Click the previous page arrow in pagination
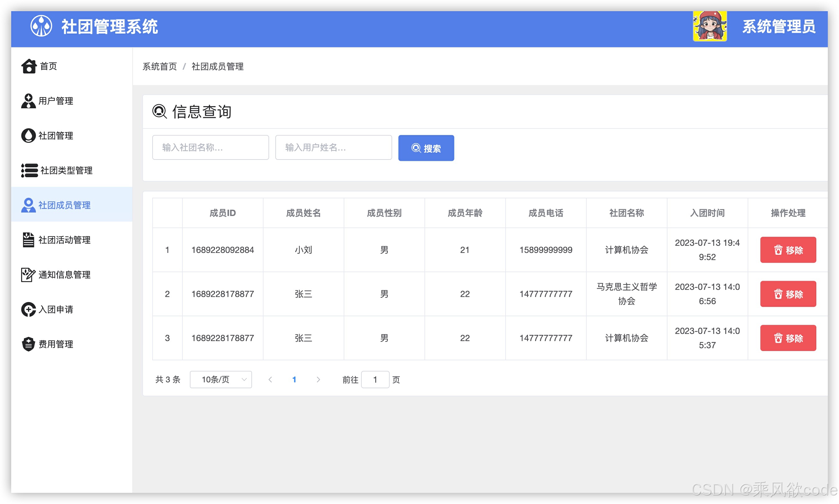 [x=270, y=379]
